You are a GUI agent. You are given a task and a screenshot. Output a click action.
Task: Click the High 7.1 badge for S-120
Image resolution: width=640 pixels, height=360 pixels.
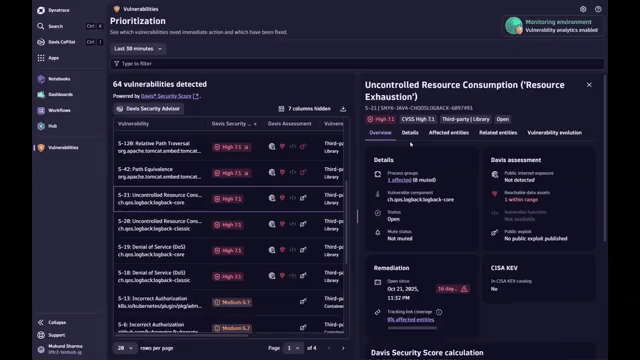coord(231,147)
